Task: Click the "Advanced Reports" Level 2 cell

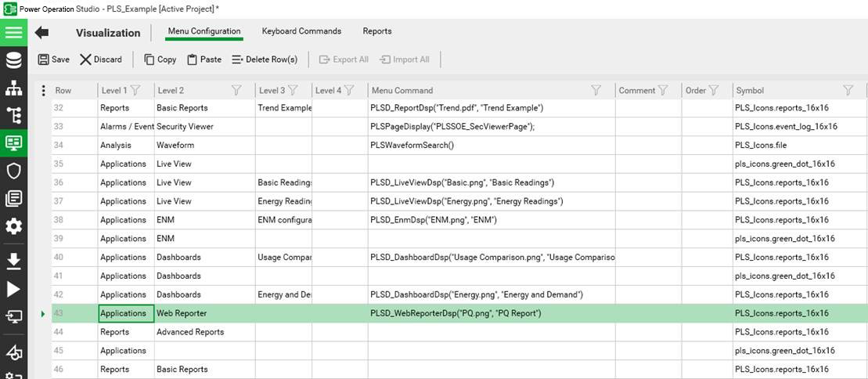Action: pyautogui.click(x=205, y=332)
